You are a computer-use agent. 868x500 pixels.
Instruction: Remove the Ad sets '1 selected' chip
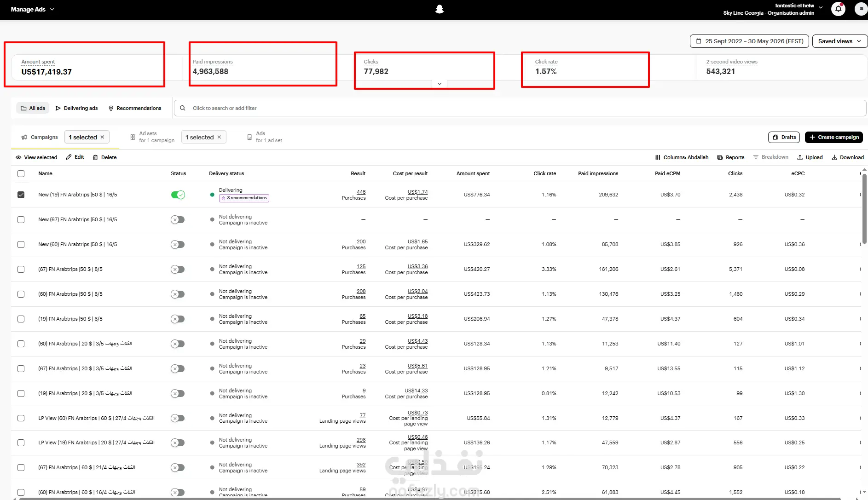(x=220, y=137)
